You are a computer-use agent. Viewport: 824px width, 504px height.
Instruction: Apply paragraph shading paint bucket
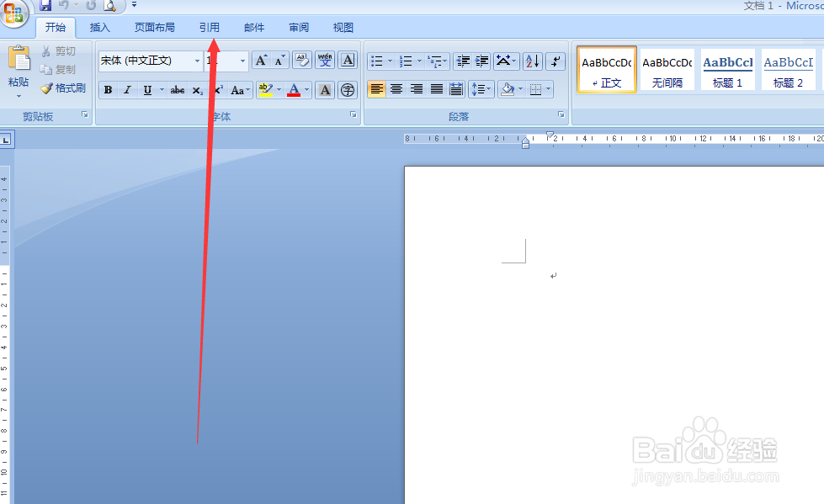[x=508, y=89]
